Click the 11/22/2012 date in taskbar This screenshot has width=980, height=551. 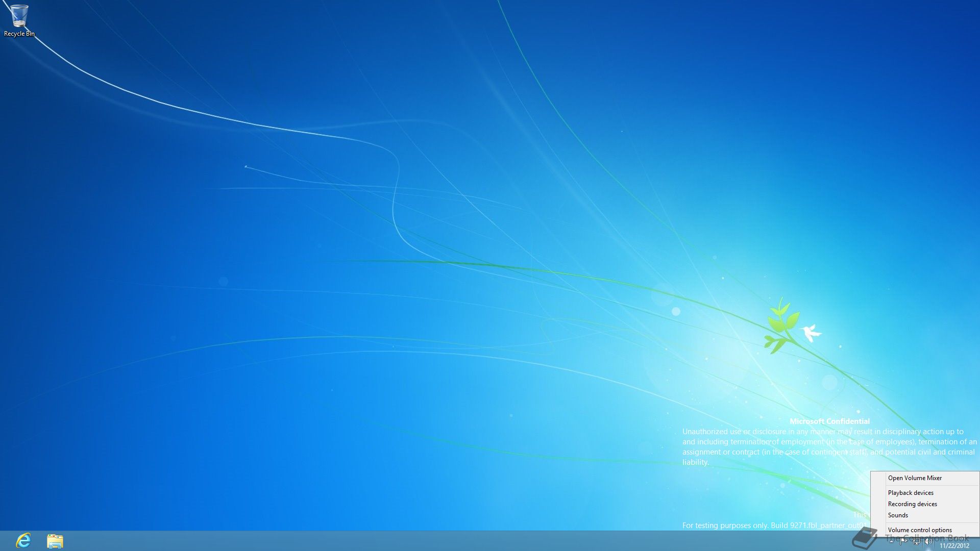954,546
